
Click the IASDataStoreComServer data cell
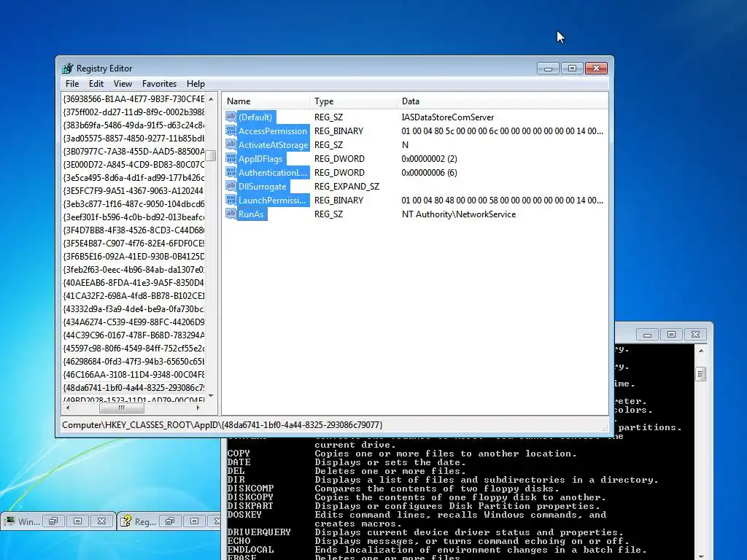pos(448,117)
